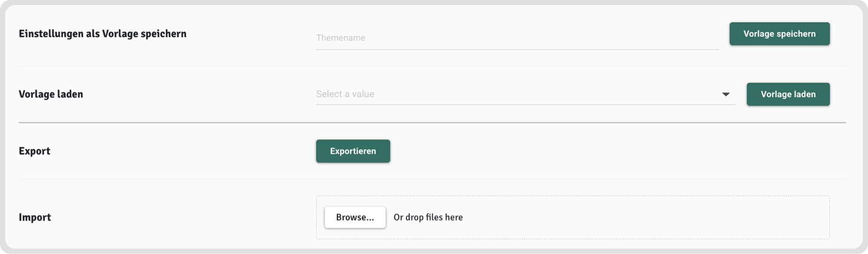Image resolution: width=868 pixels, height=254 pixels.
Task: Click the green Vorlage laden button
Action: (788, 94)
